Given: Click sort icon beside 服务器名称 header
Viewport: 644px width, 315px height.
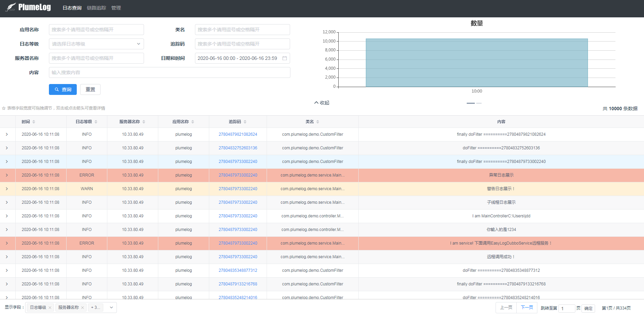Looking at the screenshot, I should [x=144, y=122].
